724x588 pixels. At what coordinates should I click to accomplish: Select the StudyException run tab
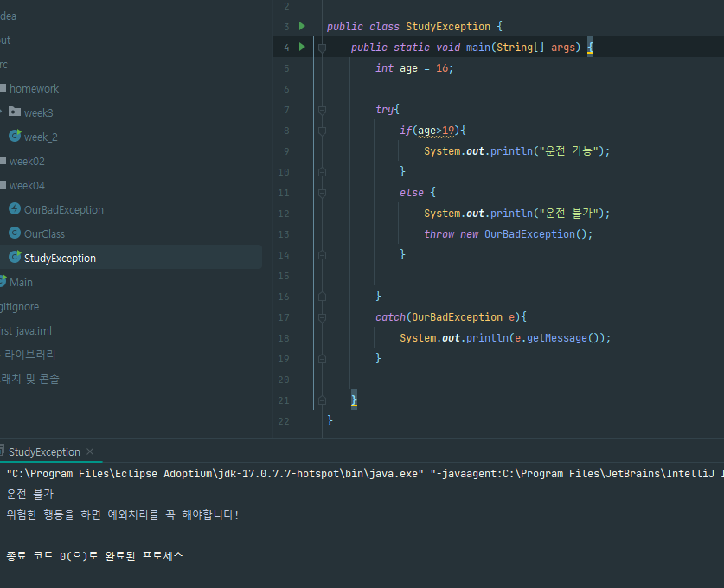click(x=44, y=452)
